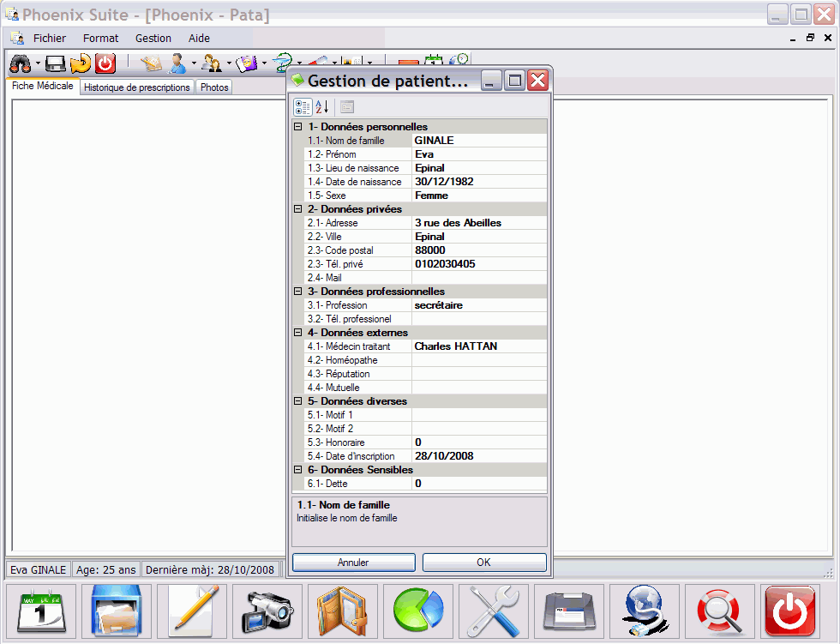Open the dropdown arrow beside purple photo icon

(x=265, y=63)
